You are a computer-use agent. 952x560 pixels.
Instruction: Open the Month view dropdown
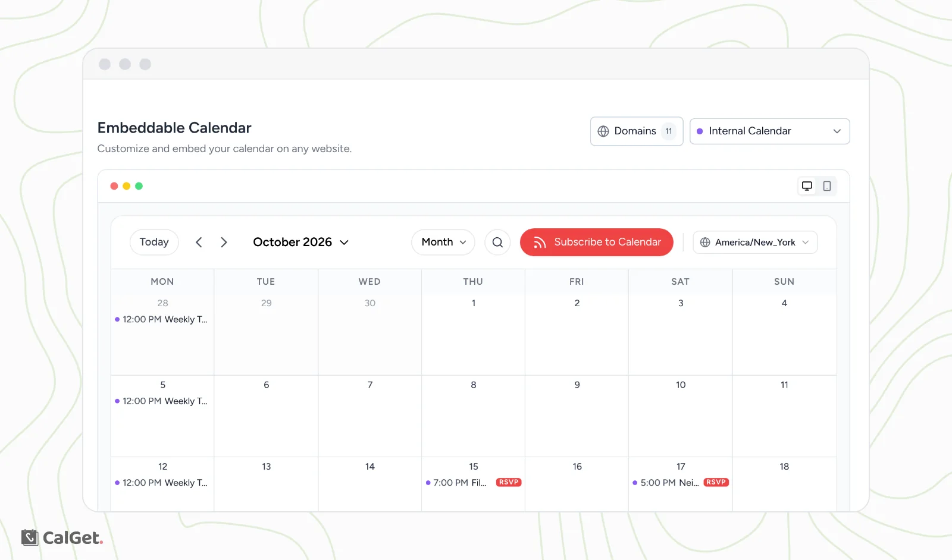443,243
